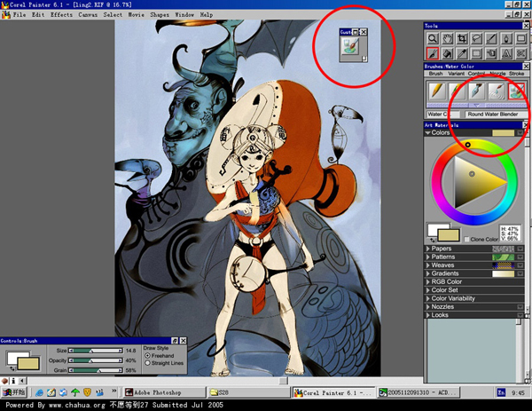This screenshot has height=411, width=532.
Task: Select the Grabber hand tool
Action: click(x=447, y=39)
